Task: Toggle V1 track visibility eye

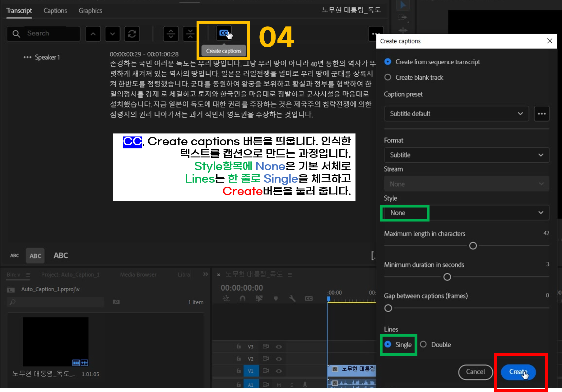Action: [279, 371]
